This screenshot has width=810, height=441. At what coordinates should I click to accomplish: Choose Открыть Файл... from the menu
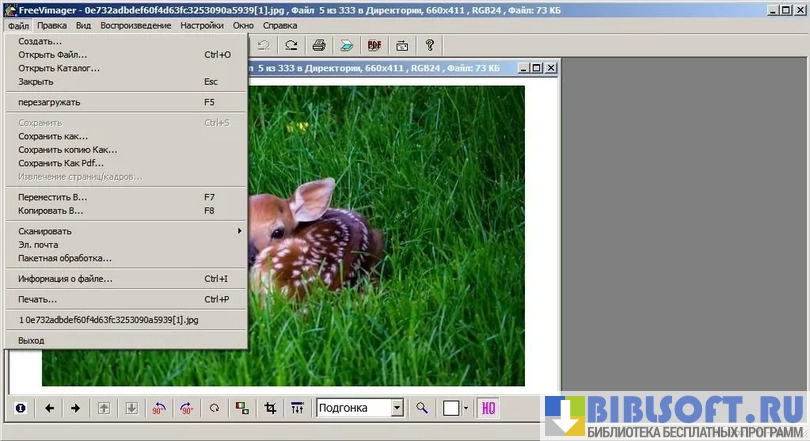click(x=52, y=55)
